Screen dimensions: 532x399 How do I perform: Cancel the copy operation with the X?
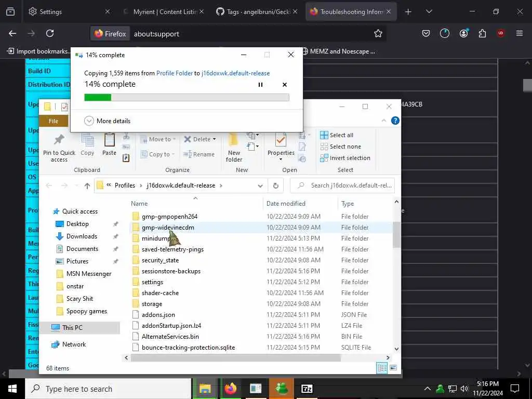[x=285, y=85]
